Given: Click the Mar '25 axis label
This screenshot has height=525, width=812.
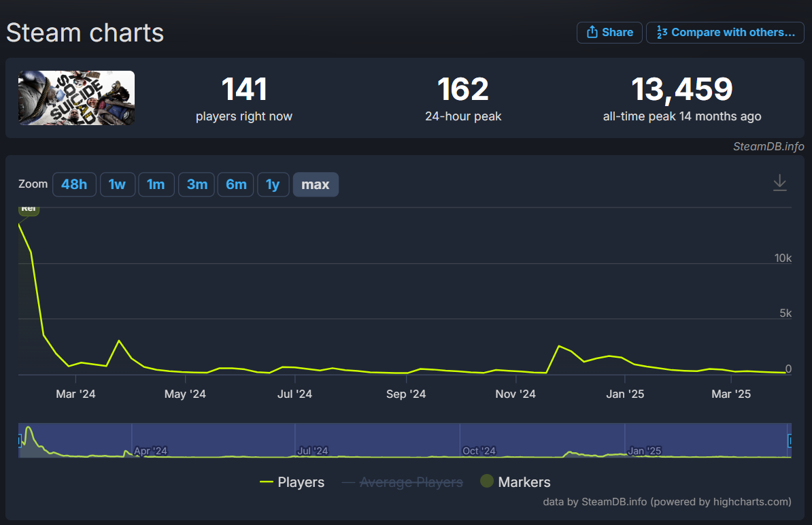Looking at the screenshot, I should tap(730, 394).
